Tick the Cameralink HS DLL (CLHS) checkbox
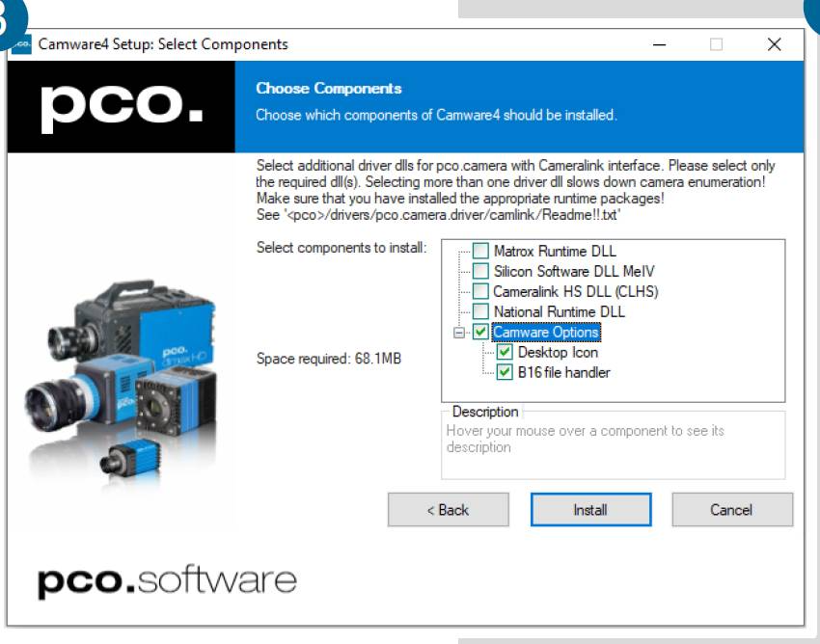 click(x=481, y=292)
